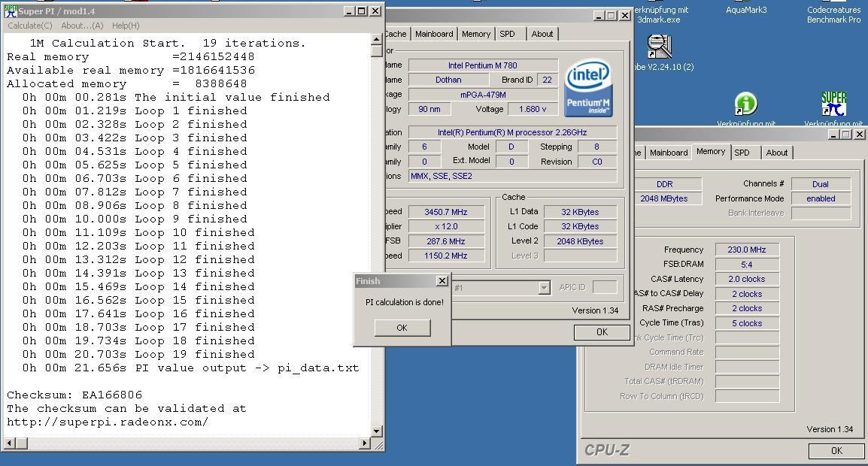Open the Calculate(C) menu in Super PI
Viewport: 868px width, 466px height.
(x=30, y=26)
